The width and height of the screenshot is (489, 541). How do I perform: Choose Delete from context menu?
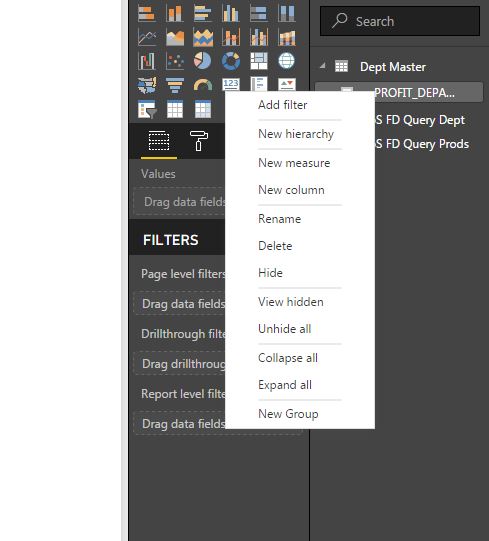click(x=275, y=246)
